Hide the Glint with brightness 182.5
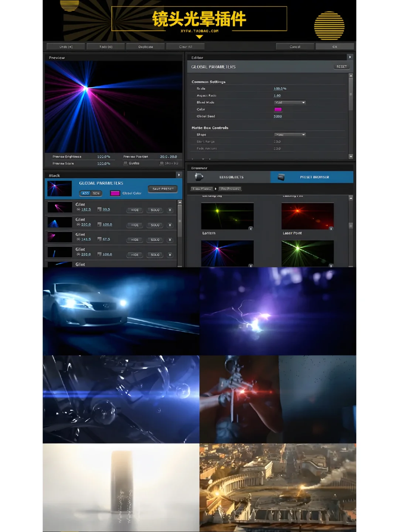This screenshot has height=532, width=399. 135,210
